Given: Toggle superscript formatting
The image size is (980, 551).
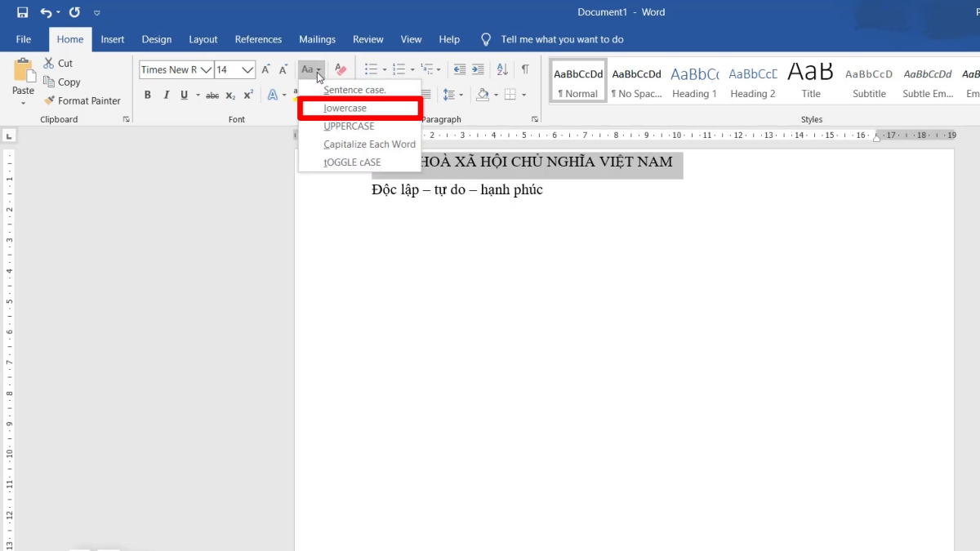Looking at the screenshot, I should (248, 95).
